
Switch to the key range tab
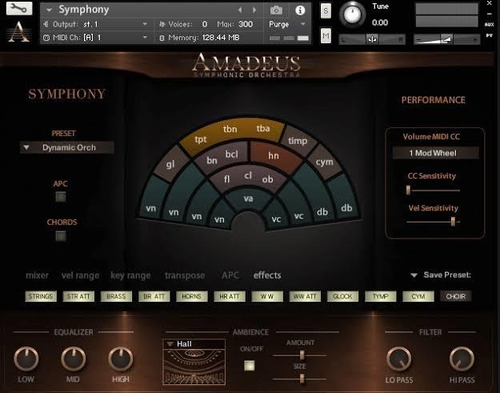tap(131, 276)
